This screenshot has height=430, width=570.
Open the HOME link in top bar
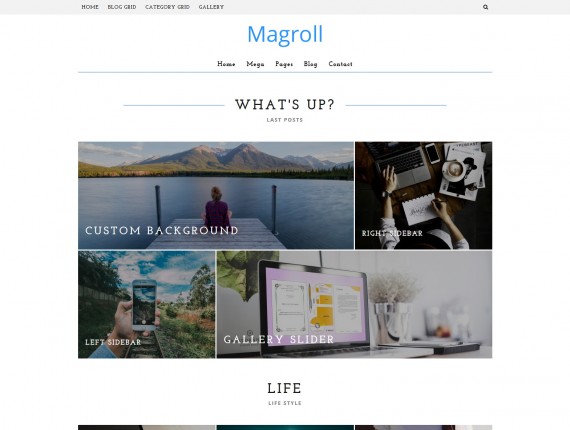pyautogui.click(x=90, y=7)
